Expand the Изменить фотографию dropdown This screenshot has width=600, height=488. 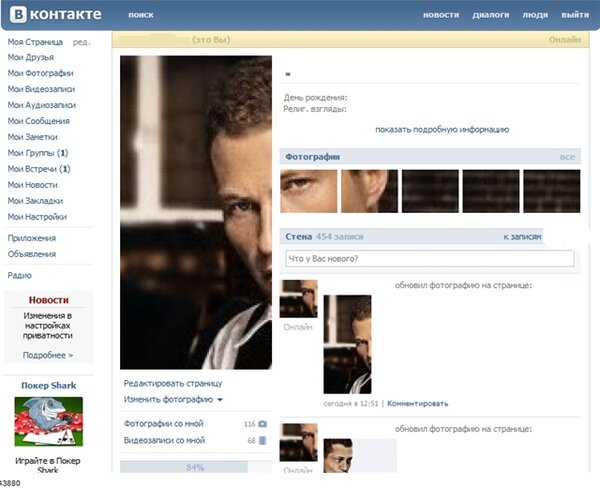pos(173,400)
